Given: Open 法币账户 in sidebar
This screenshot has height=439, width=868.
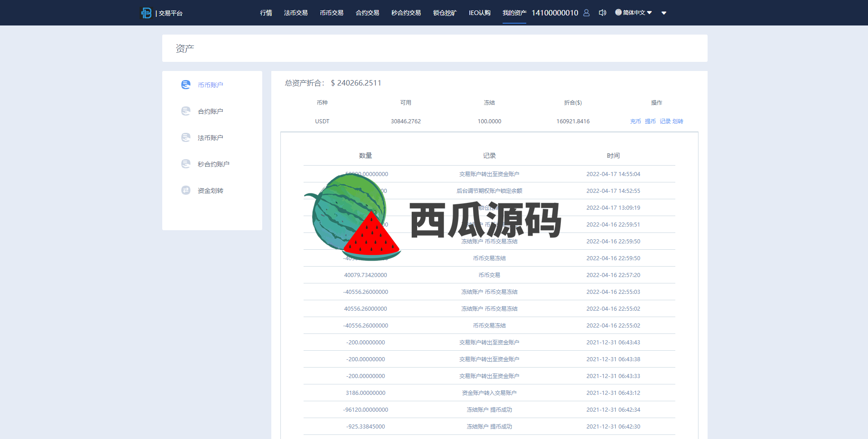Looking at the screenshot, I should [210, 138].
